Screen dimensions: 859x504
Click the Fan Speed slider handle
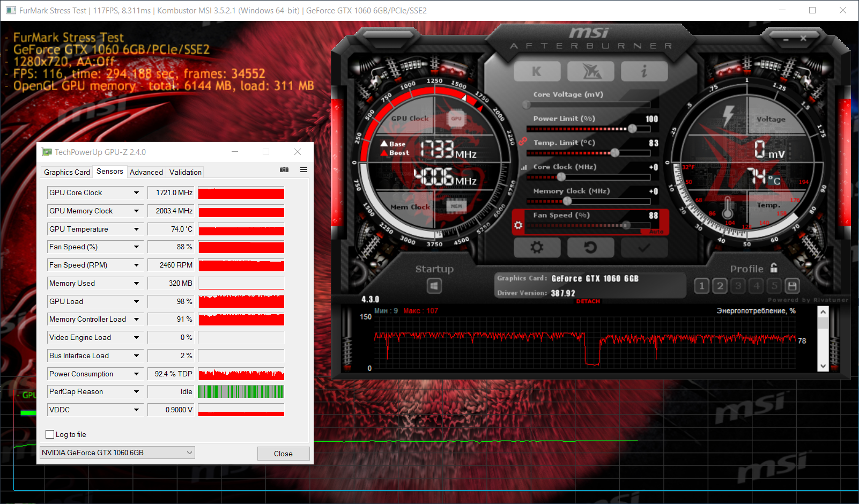coord(625,225)
